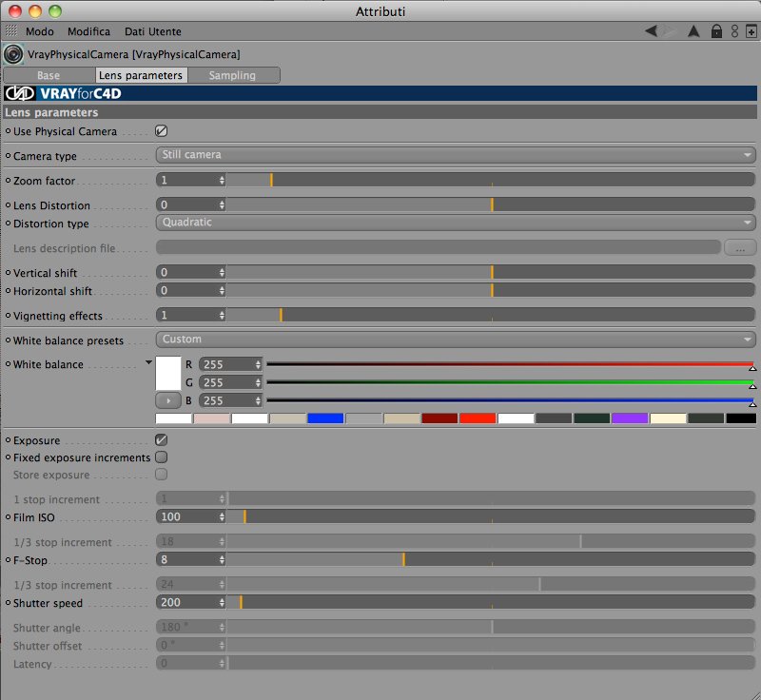
Task: Open the Modifica menu
Action: click(88, 31)
